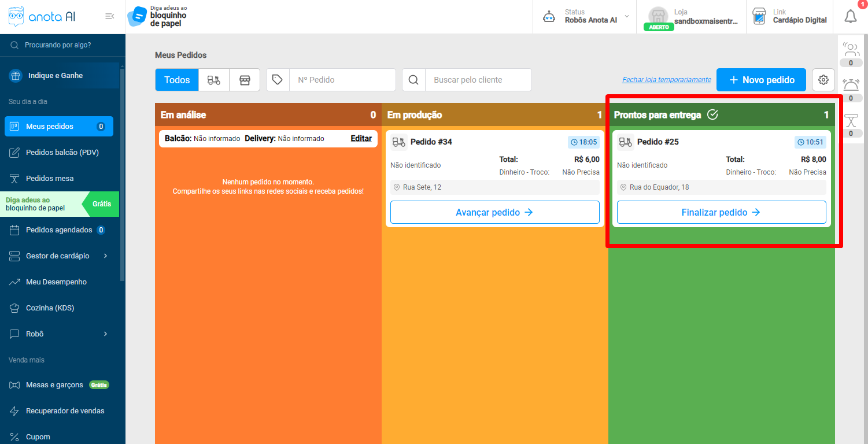Open the table icon in the right panel
Viewport: 868px width, 444px height.
coord(851,120)
